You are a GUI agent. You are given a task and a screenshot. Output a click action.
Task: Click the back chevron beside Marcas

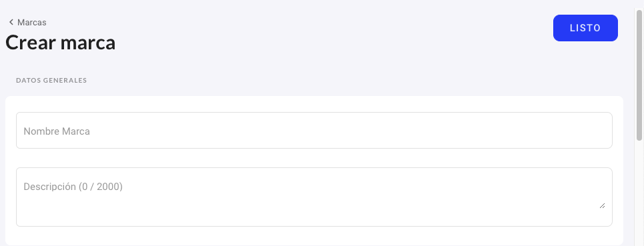[x=11, y=22]
